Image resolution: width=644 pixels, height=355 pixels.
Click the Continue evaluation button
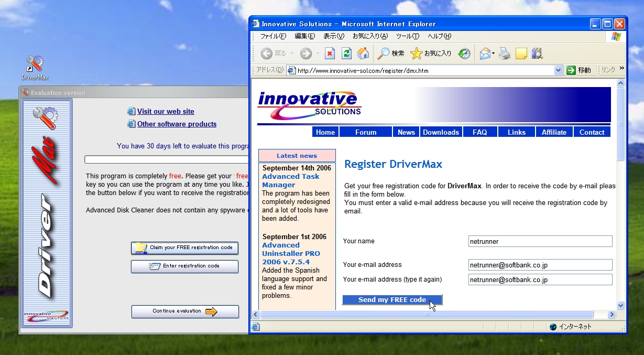tap(185, 311)
